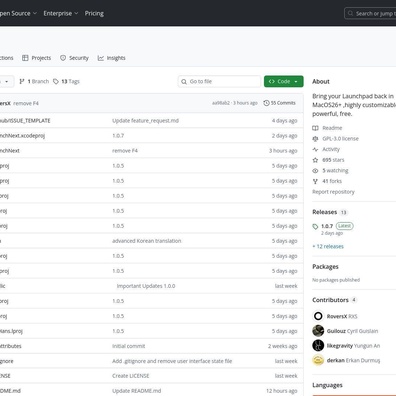Focus the Go to file input
This screenshot has height=396, width=396.
[219, 81]
